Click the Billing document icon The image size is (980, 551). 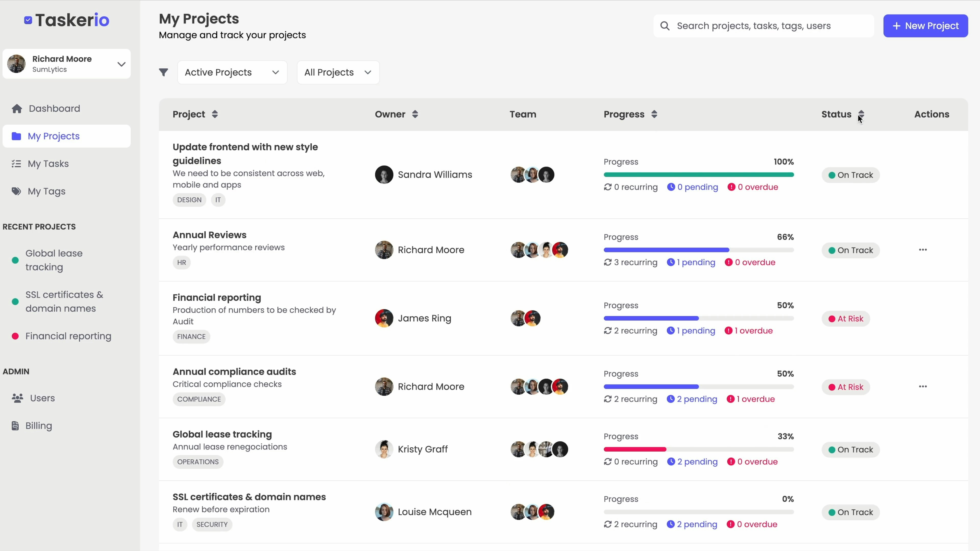pos(15,426)
